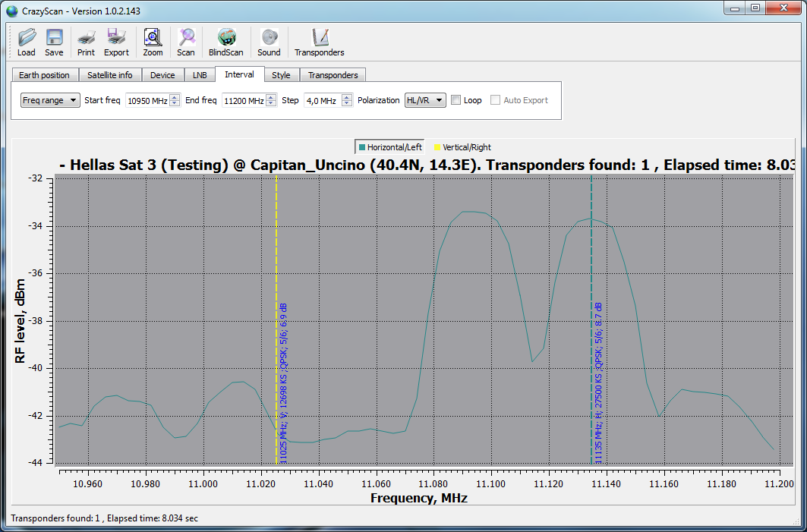Click the Start freq 10950 MHz field
Image resolution: width=807 pixels, height=532 pixels.
[x=148, y=100]
